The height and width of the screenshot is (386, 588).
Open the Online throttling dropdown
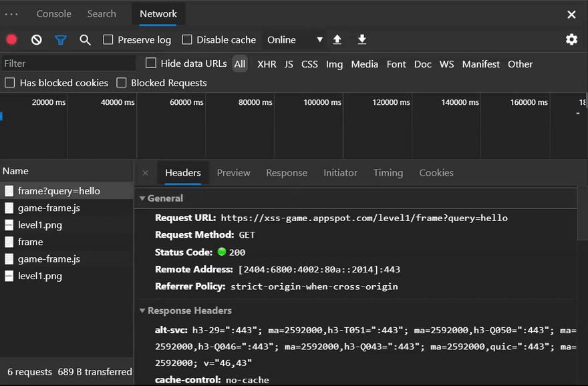click(x=295, y=39)
